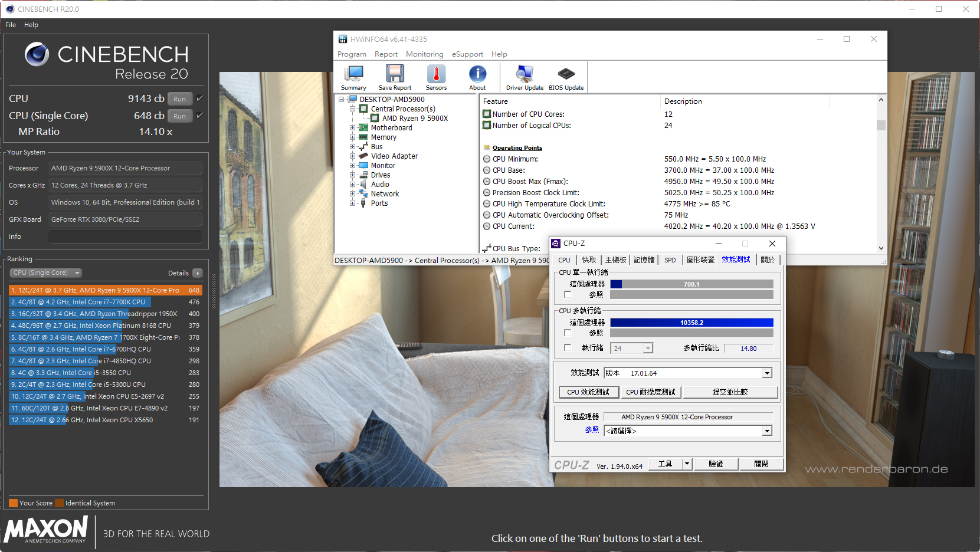This screenshot has width=980, height=552.
Task: Click the submit and compare button
Action: 730,392
